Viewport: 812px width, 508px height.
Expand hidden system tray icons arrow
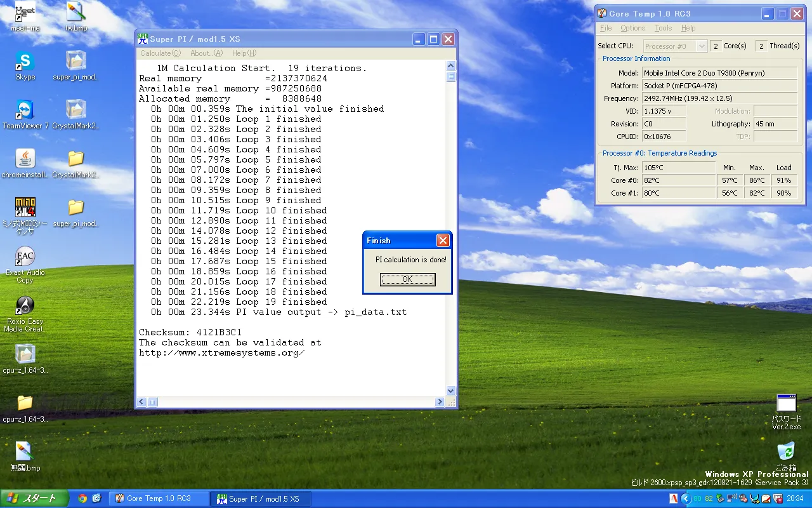(685, 498)
